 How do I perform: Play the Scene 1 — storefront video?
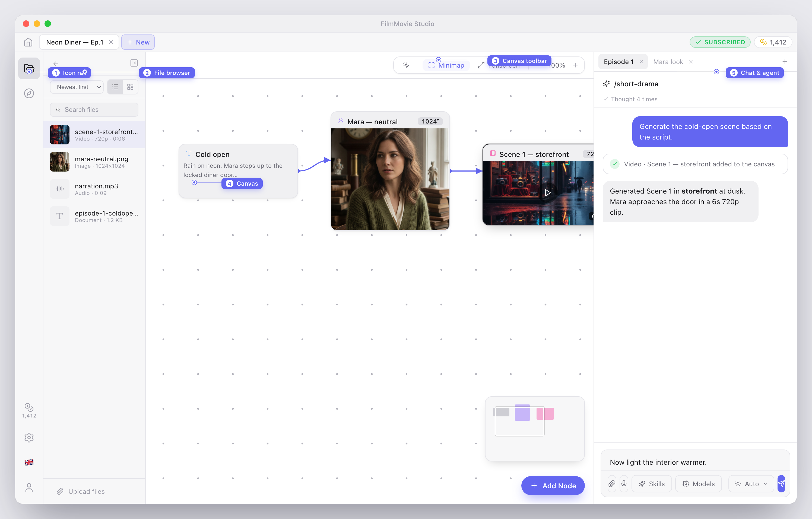(x=548, y=192)
